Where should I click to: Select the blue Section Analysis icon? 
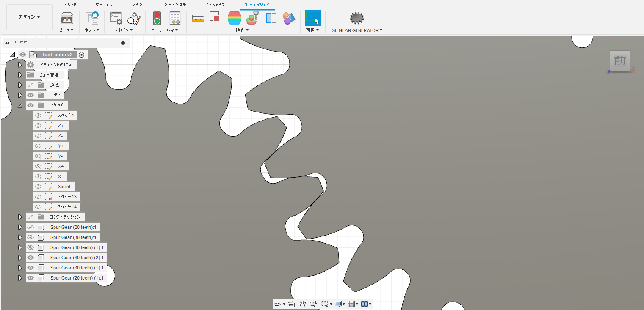271,18
